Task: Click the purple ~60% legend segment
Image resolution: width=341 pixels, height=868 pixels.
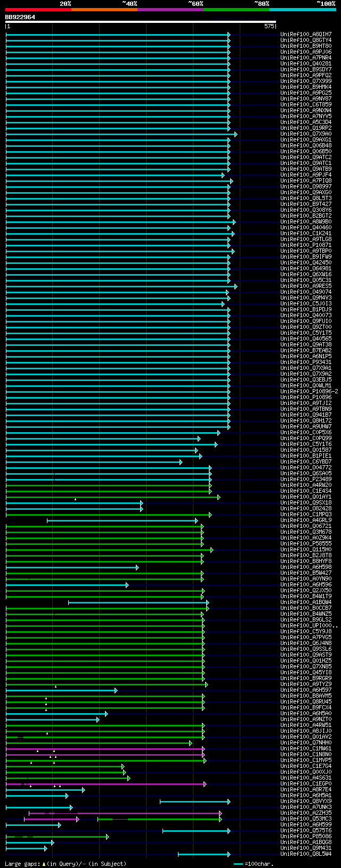Action: click(170, 10)
